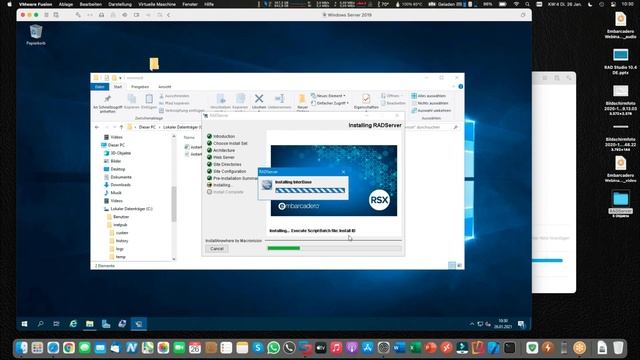Click the Explorer help question mark icon
Image resolution: width=640 pixels, height=360 pixels.
coord(460,87)
